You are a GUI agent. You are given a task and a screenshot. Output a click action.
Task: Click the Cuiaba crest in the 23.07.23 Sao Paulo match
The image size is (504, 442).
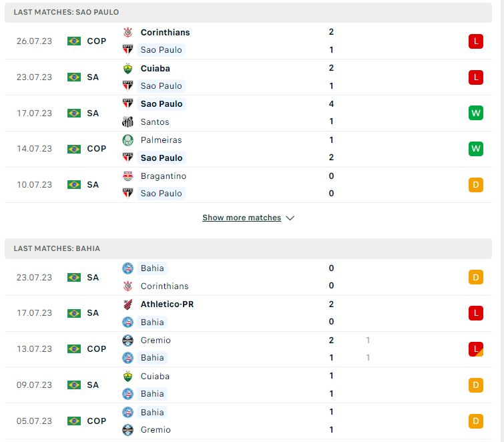pos(128,69)
